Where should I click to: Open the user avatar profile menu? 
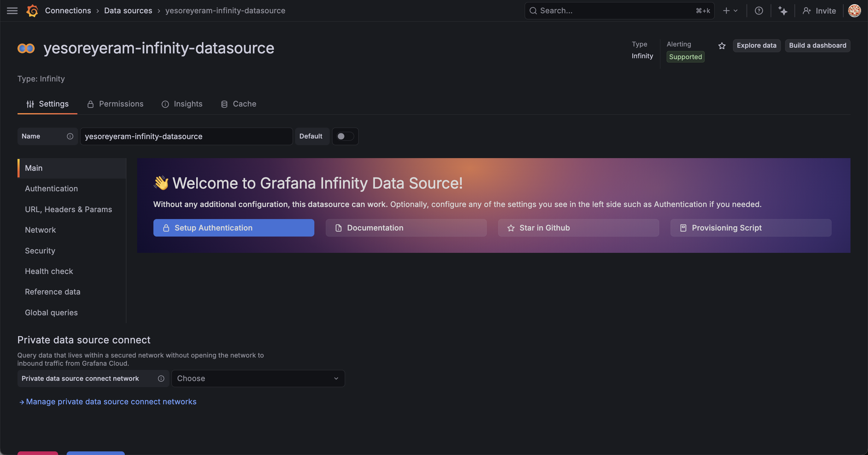pyautogui.click(x=854, y=11)
